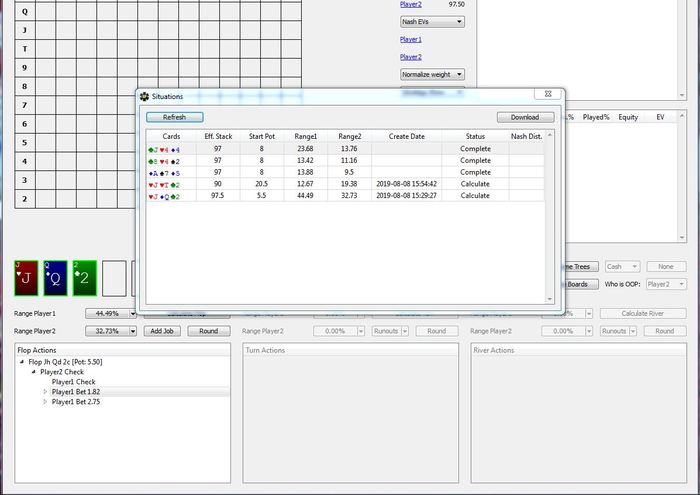This screenshot has height=495, width=700.
Task: Click the Situations dialog app icon
Action: click(144, 96)
